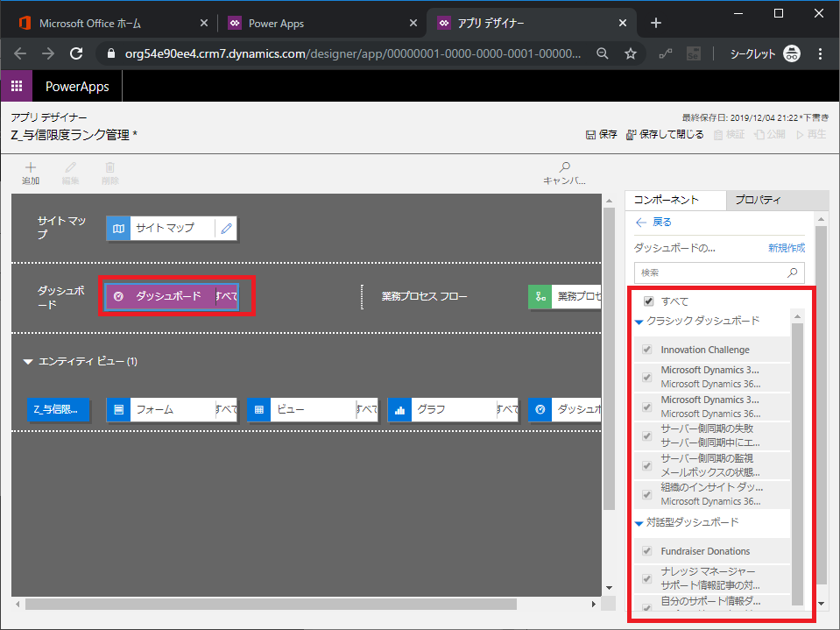Click the 再生 button
This screenshot has width=840, height=630.
tap(811, 134)
